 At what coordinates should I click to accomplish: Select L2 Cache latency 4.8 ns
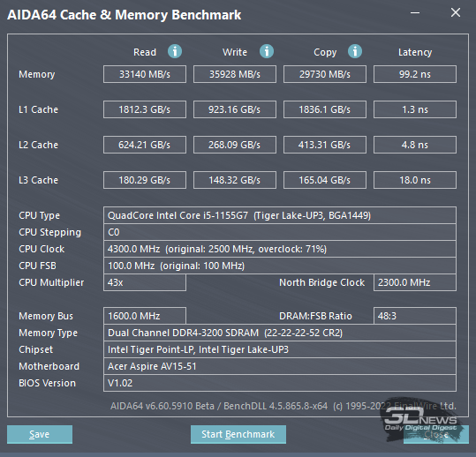click(415, 145)
